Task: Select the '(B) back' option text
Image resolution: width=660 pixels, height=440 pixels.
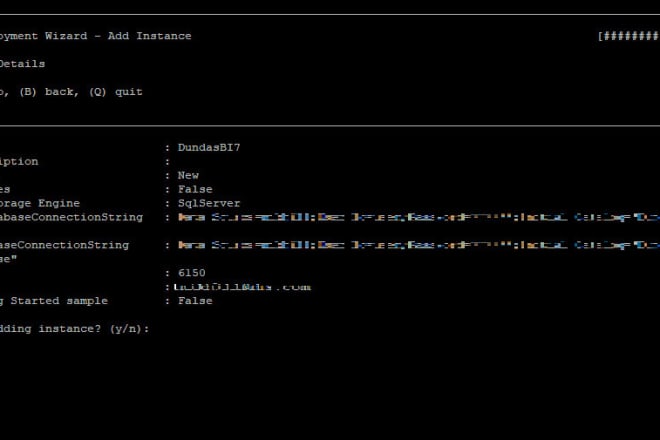Action: [49, 92]
